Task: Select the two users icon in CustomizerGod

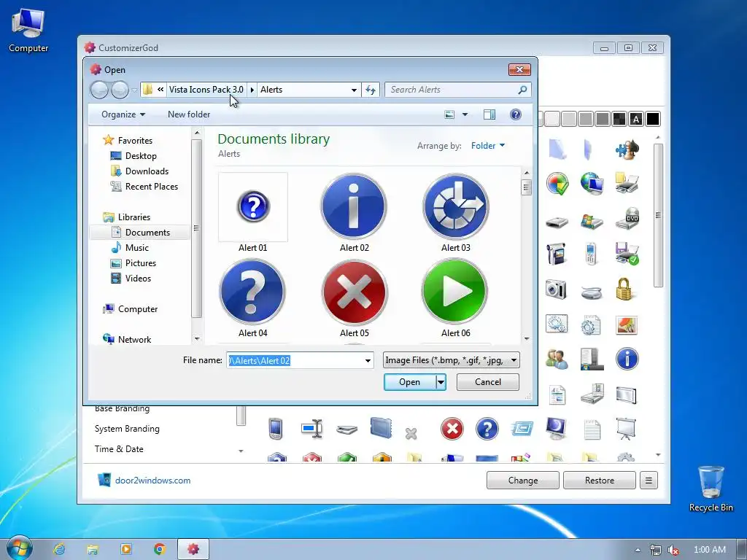Action: (557, 359)
